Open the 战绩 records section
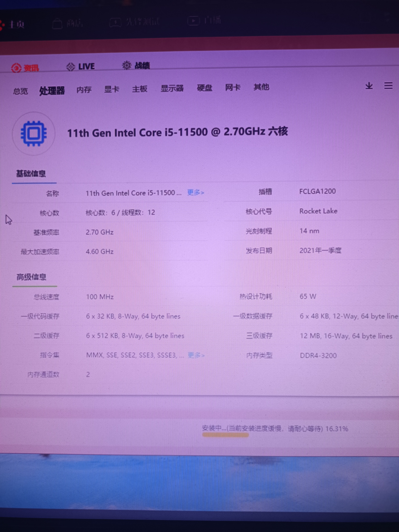This screenshot has width=399, height=532. (136, 65)
